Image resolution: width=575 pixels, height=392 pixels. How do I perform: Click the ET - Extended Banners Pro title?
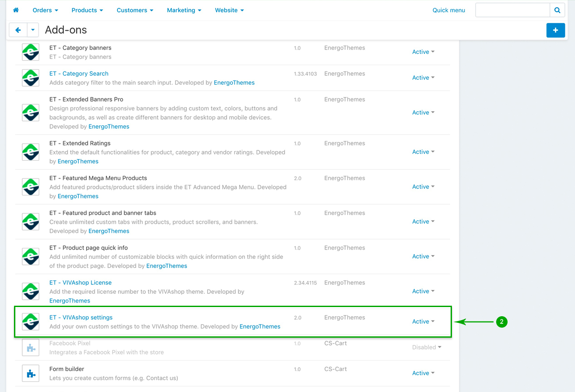86,99
